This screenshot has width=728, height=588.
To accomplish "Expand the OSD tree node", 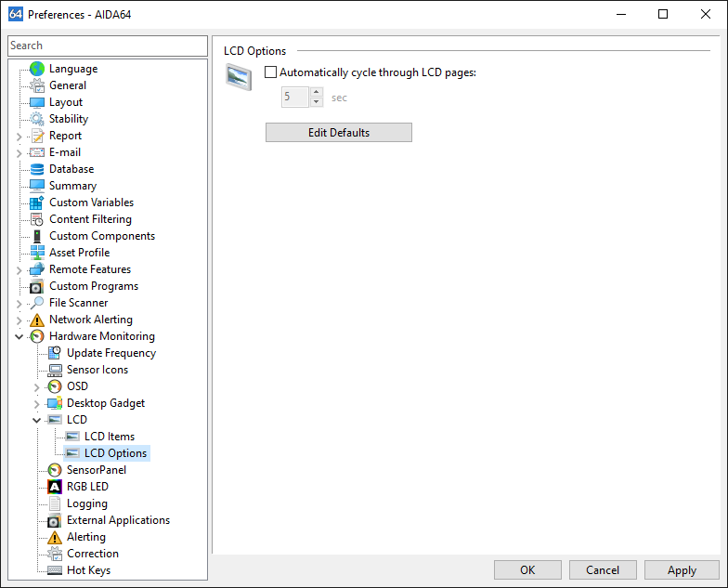I will pos(37,386).
